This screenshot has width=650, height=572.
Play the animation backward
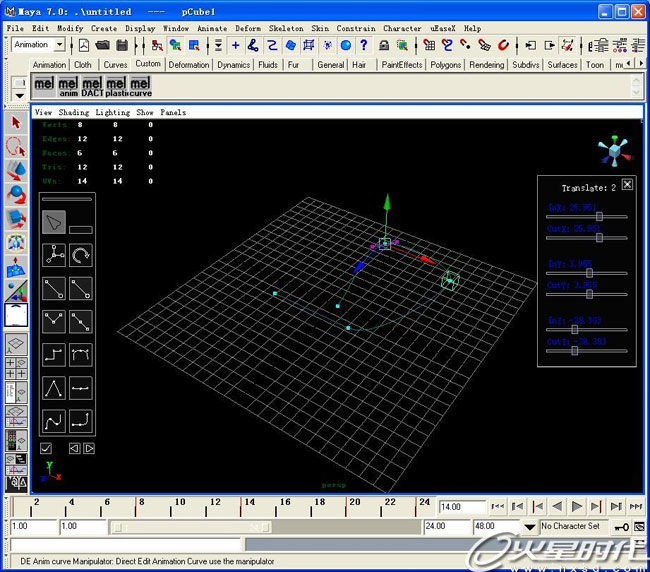(557, 507)
